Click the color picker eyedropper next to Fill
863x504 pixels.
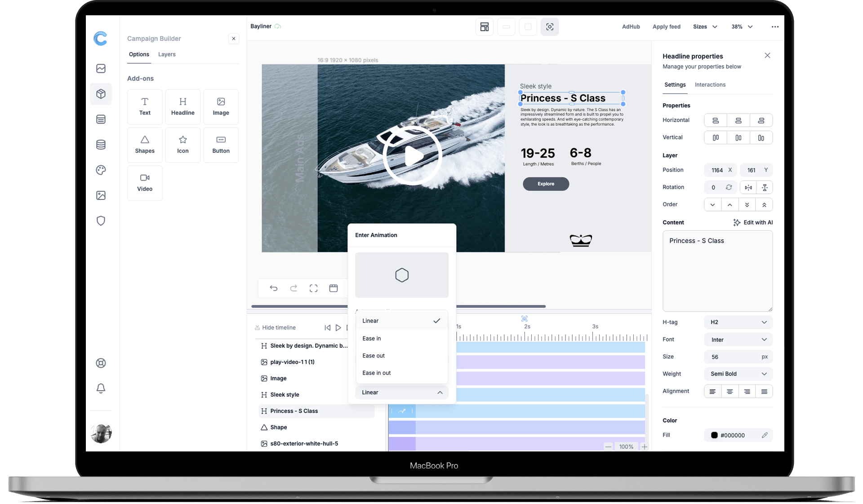(x=765, y=435)
